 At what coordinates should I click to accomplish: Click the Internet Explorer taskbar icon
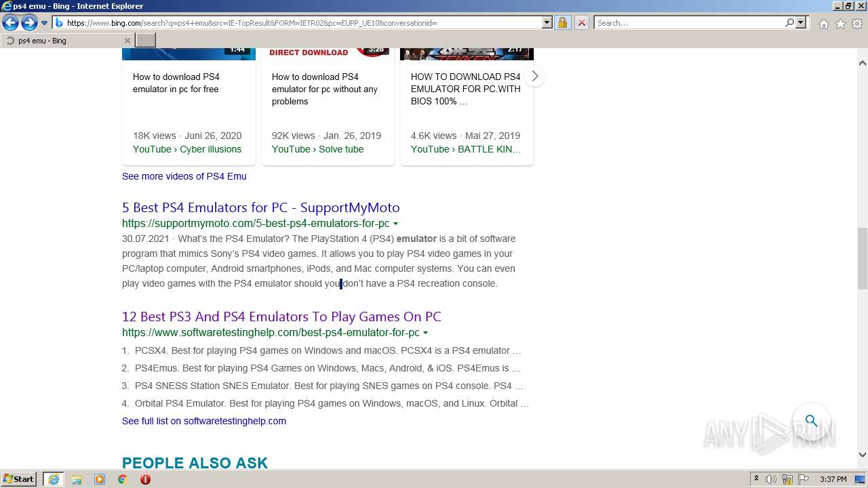pyautogui.click(x=54, y=479)
